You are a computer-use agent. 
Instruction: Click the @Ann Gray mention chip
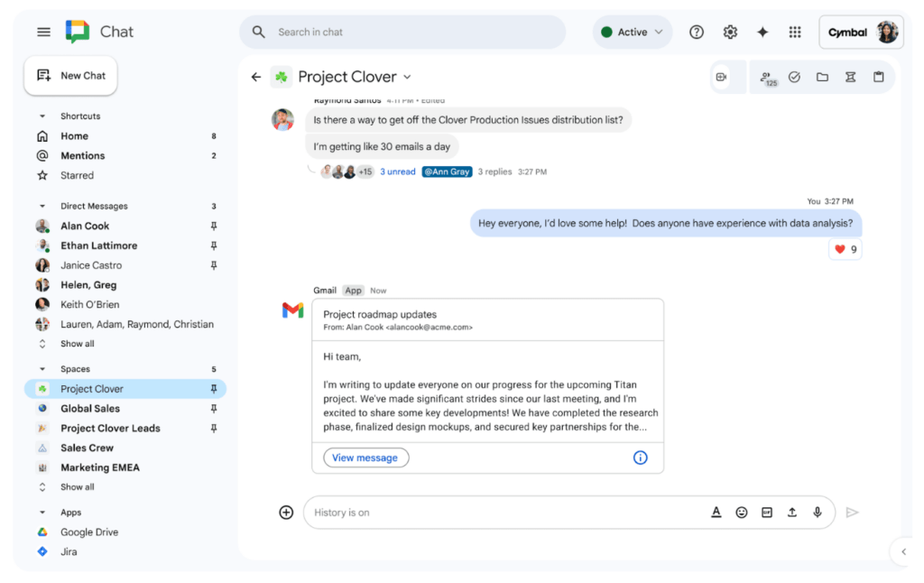point(447,171)
